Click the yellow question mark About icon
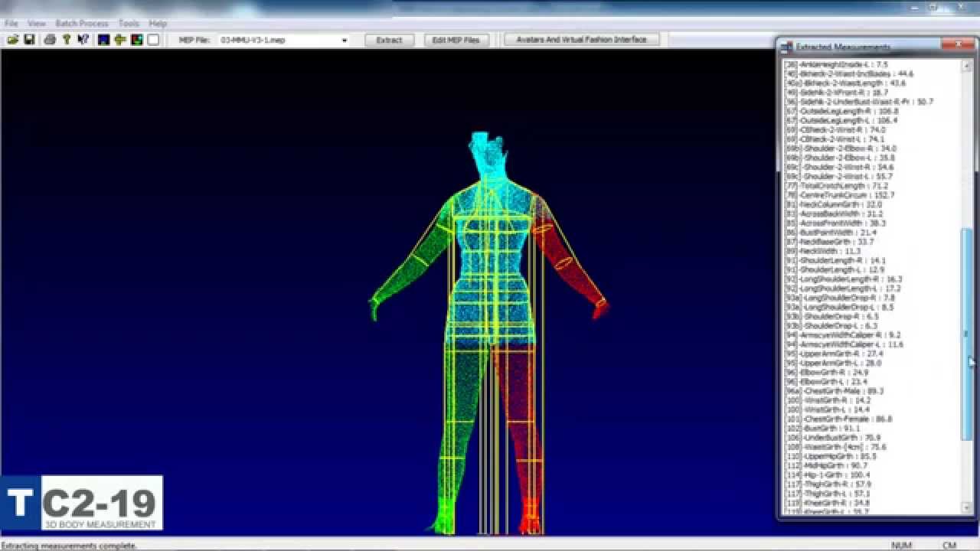 [x=67, y=40]
